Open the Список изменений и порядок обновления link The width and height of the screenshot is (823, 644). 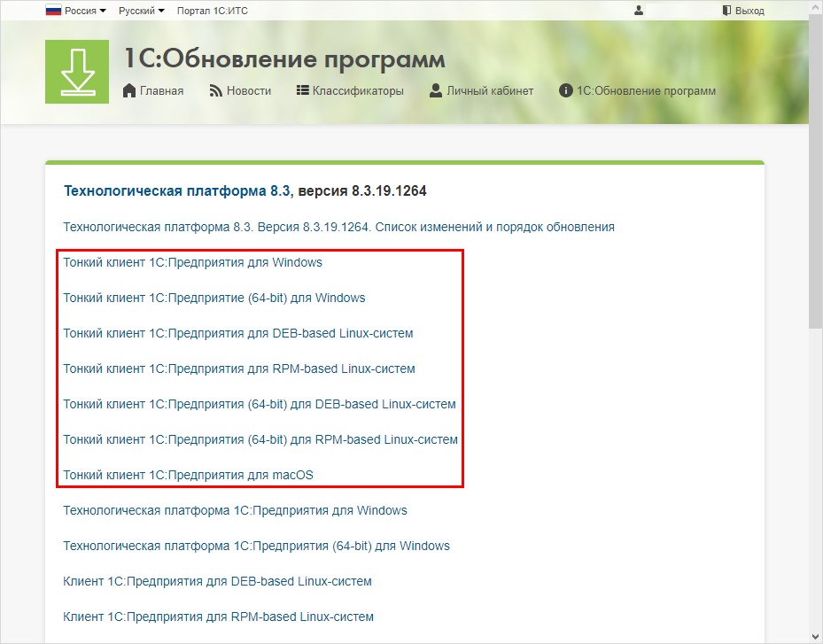coord(338,227)
